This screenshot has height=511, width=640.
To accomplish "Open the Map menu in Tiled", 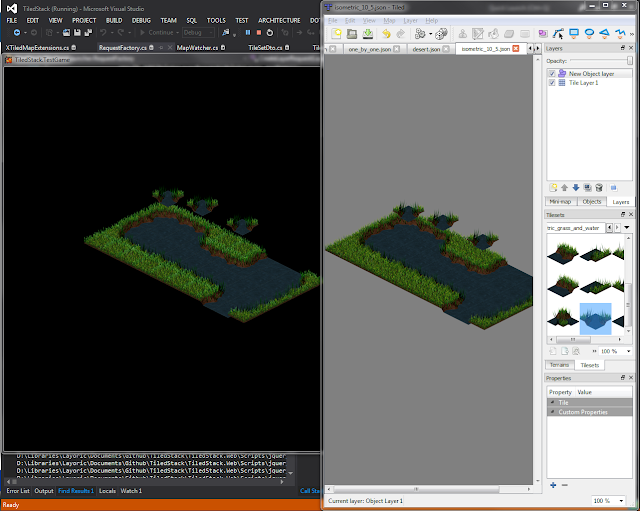I will click(391, 20).
